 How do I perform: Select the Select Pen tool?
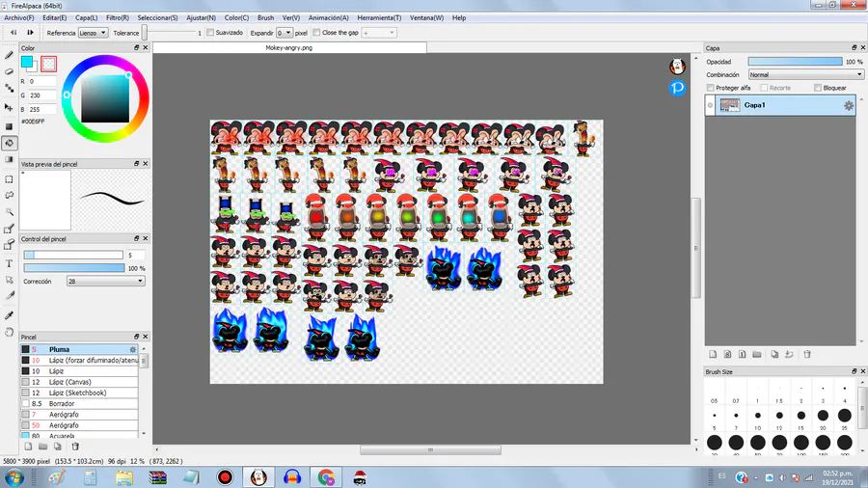[x=9, y=229]
